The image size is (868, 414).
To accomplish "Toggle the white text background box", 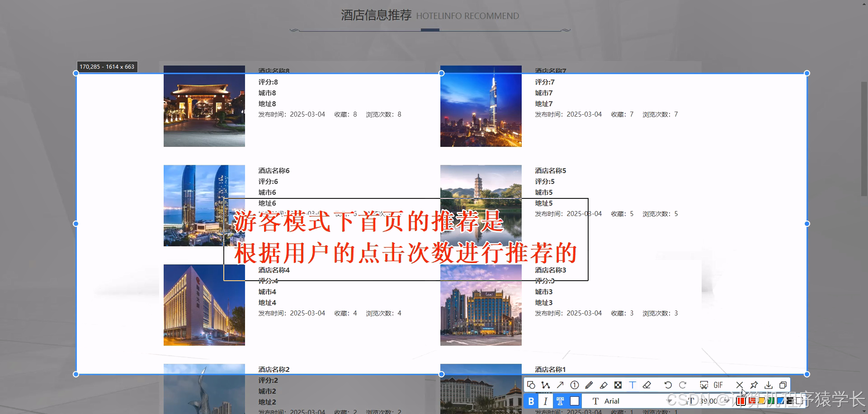I will (575, 401).
